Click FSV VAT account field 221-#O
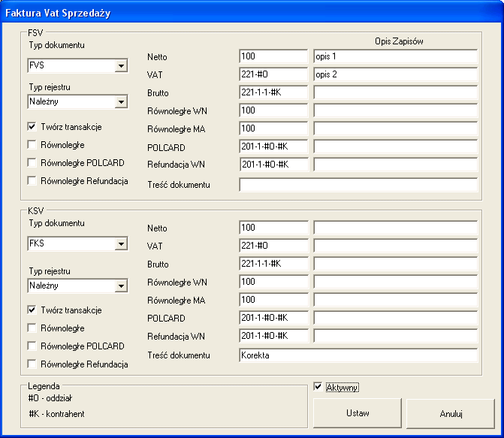 point(273,74)
